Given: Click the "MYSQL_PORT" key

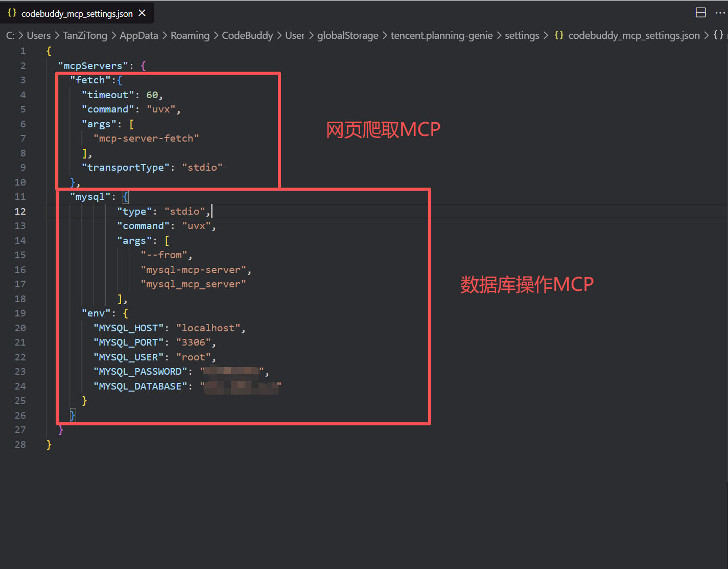Looking at the screenshot, I should [129, 342].
